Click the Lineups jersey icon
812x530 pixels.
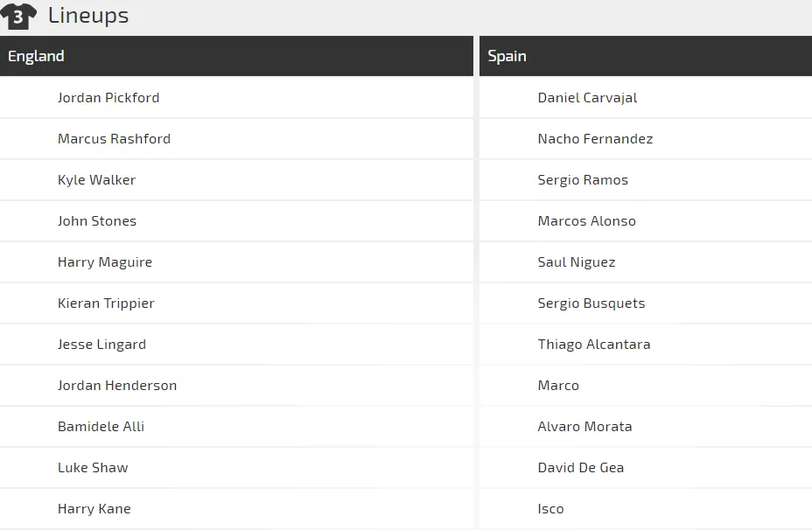18,16
